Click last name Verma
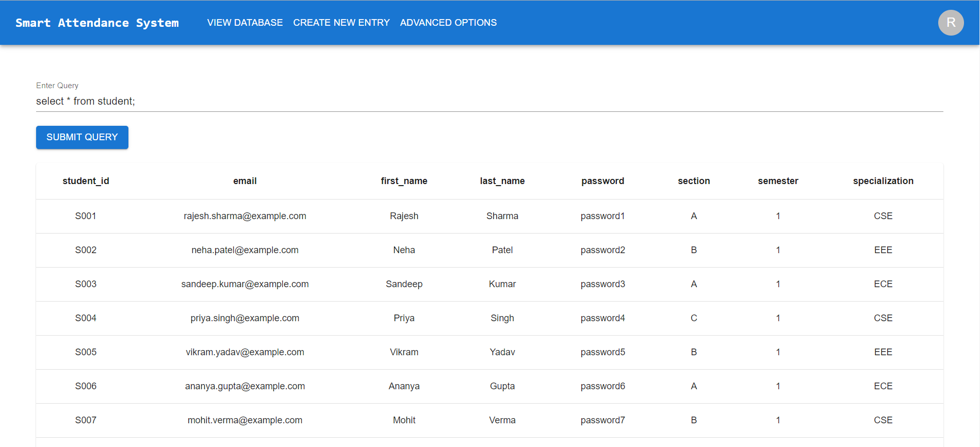The image size is (980, 447). [x=502, y=420]
